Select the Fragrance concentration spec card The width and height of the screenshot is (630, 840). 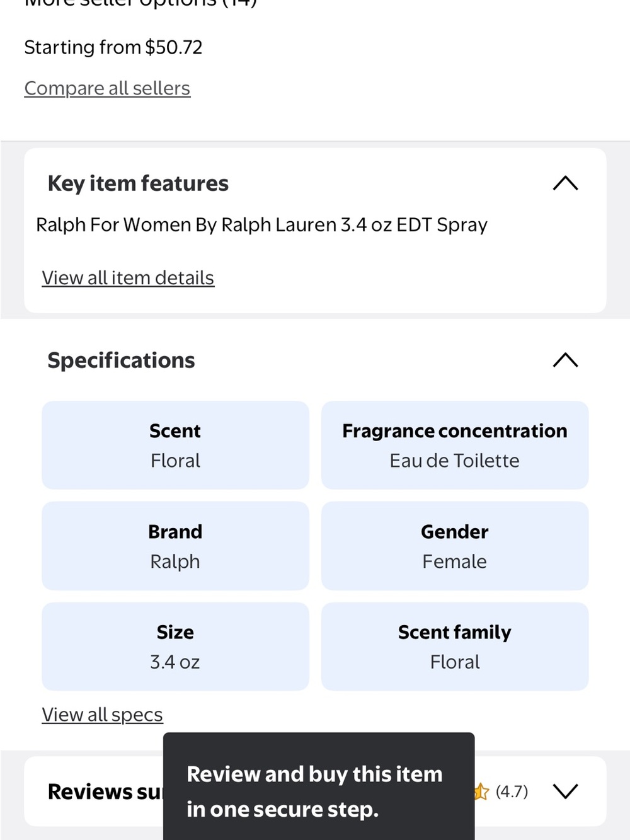click(x=455, y=445)
